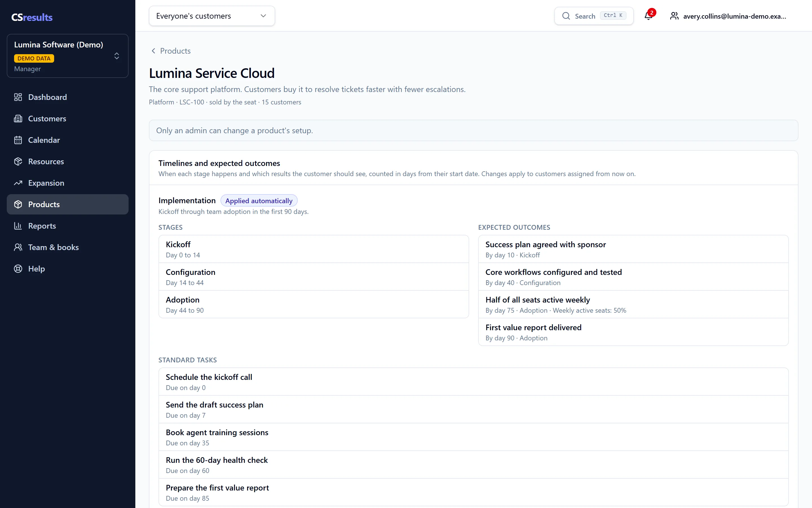Click Schedule the kickoff call task
Image resolution: width=812 pixels, height=508 pixels.
pyautogui.click(x=473, y=382)
